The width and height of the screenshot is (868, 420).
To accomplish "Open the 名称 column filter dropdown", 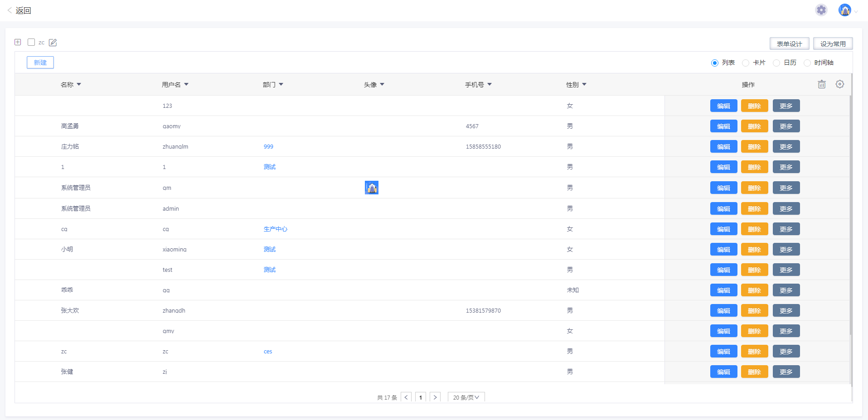I will 79,84.
